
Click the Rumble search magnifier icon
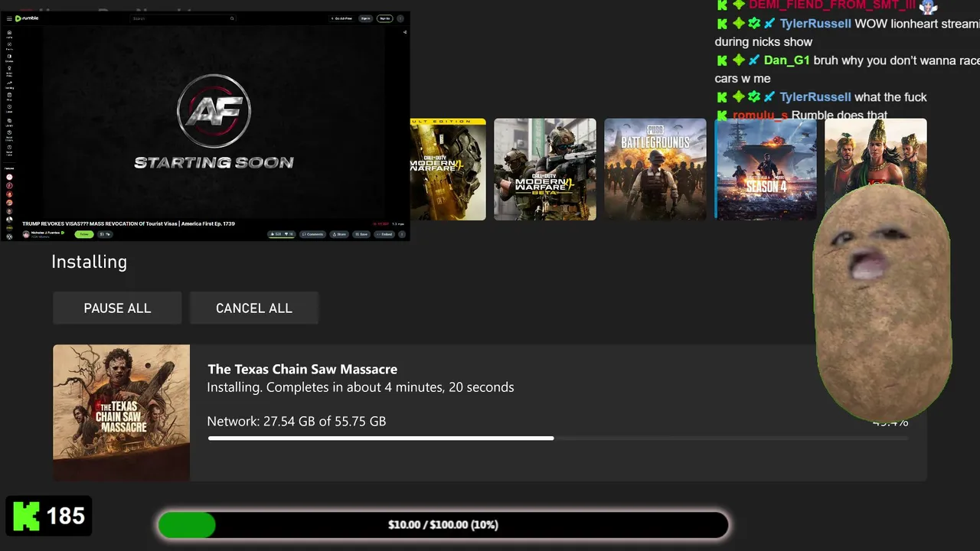pos(232,18)
